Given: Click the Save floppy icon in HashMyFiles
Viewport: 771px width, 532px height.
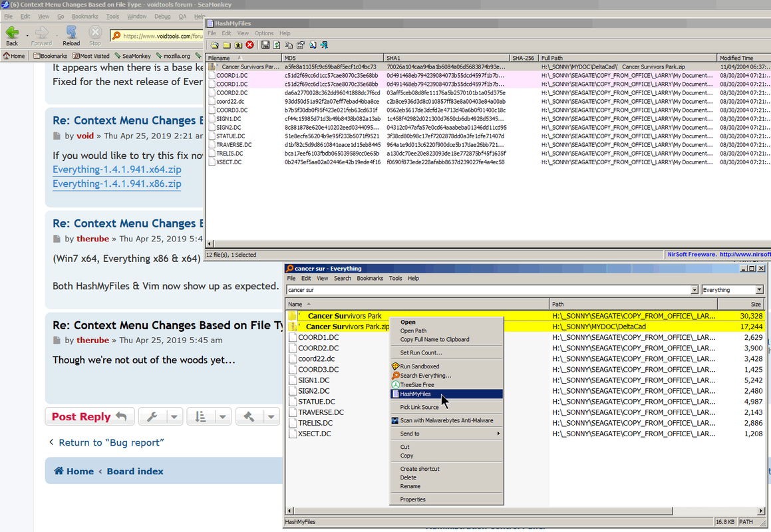Looking at the screenshot, I should point(265,45).
